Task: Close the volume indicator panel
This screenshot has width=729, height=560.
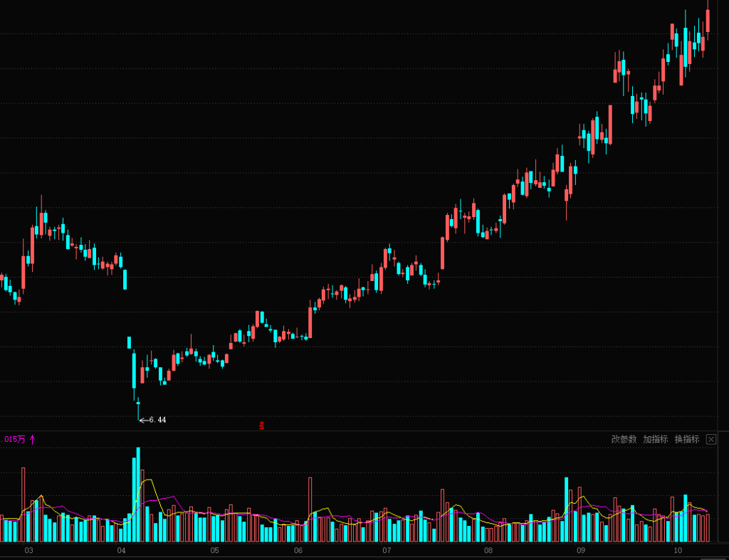Action: (710, 439)
